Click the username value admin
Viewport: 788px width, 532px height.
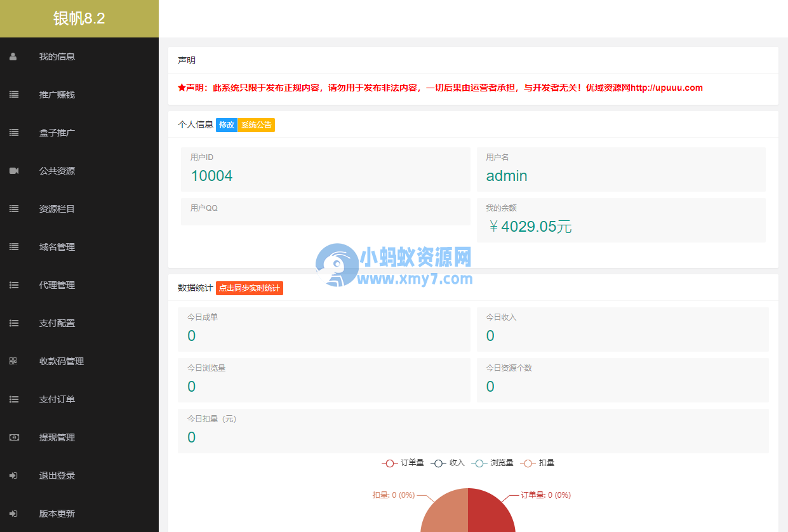[x=507, y=176]
